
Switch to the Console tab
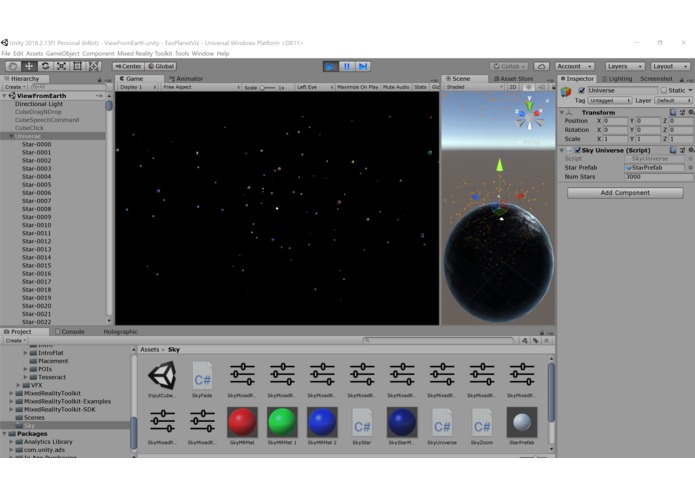coord(70,332)
